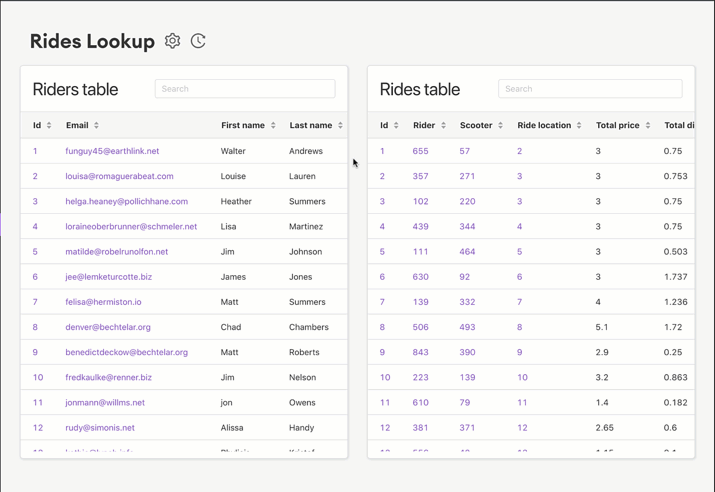Sort riders by Last name

point(316,126)
